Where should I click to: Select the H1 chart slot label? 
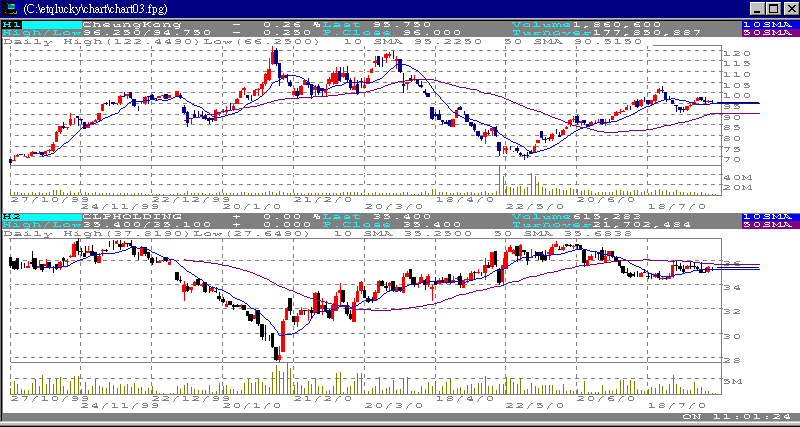point(10,24)
